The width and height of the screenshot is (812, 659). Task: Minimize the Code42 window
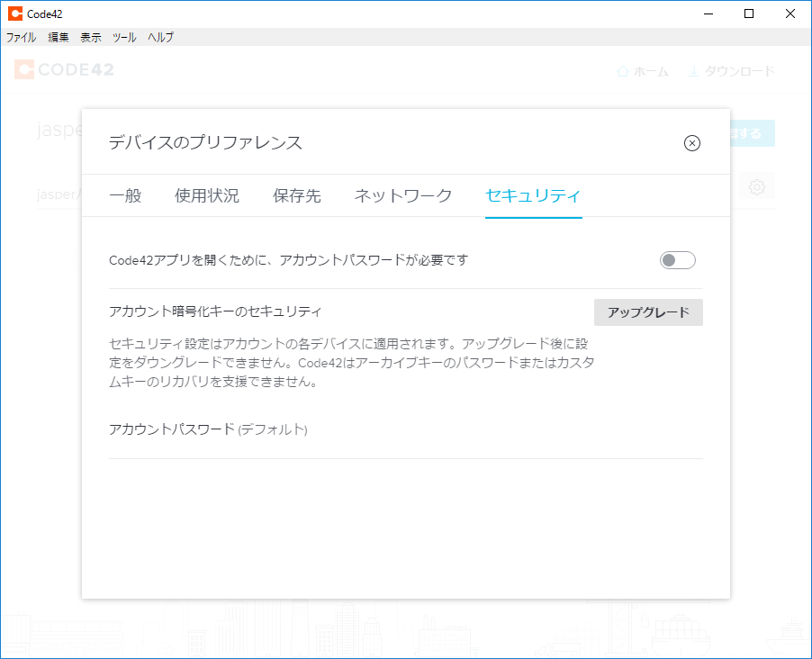point(708,14)
